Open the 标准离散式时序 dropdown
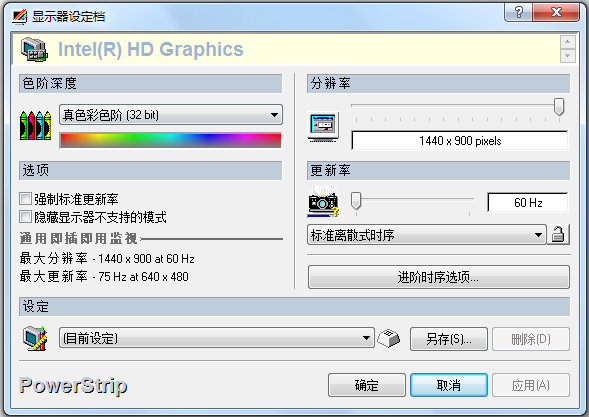Image resolution: width=589 pixels, height=417 pixels. pos(427,235)
